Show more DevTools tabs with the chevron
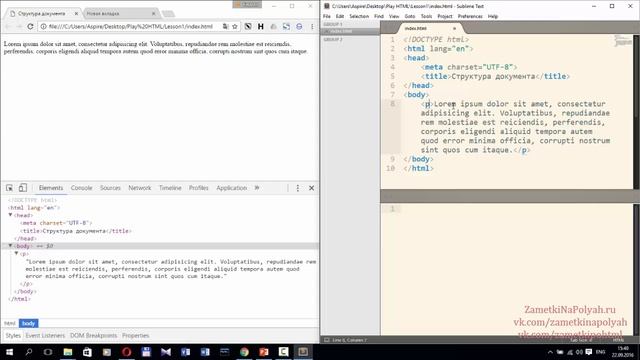 (x=257, y=188)
